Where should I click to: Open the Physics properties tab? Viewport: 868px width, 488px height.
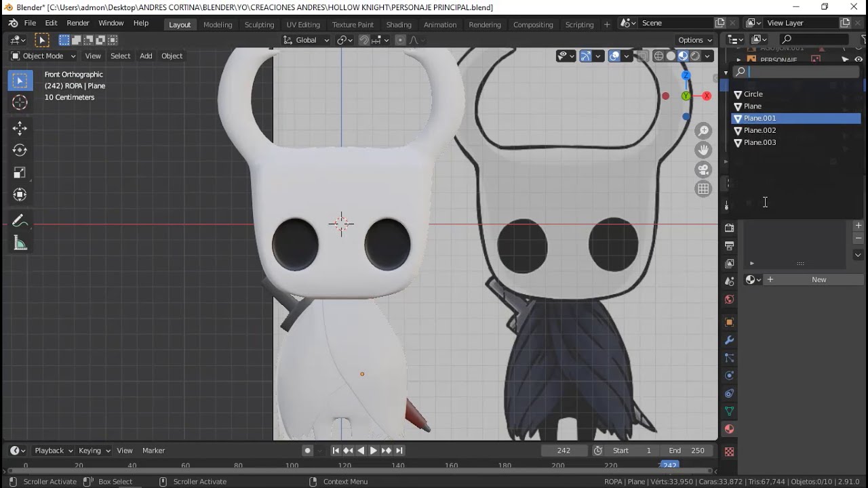(x=730, y=375)
